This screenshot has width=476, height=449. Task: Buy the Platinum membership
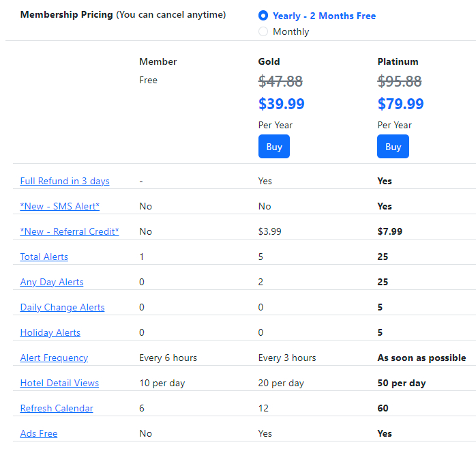coord(393,147)
